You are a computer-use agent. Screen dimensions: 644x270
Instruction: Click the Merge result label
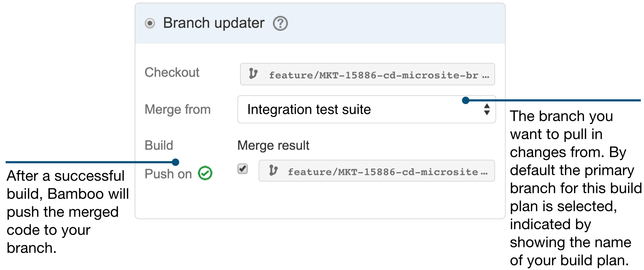(x=273, y=145)
